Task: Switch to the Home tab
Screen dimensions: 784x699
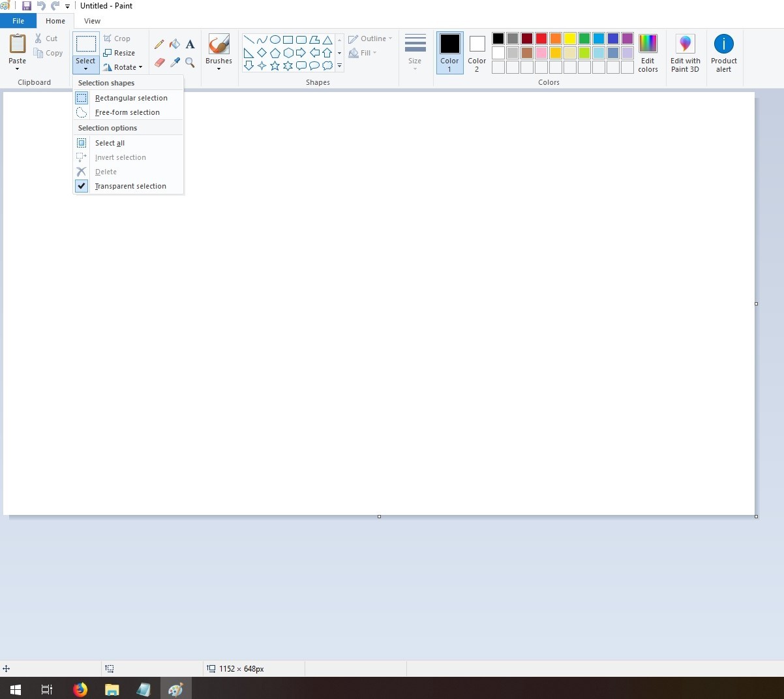Action: (x=55, y=21)
